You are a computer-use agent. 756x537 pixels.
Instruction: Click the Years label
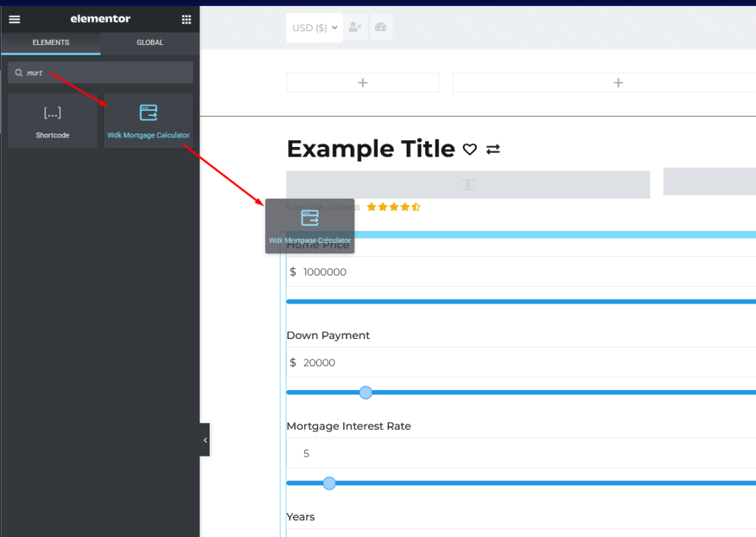(x=300, y=517)
